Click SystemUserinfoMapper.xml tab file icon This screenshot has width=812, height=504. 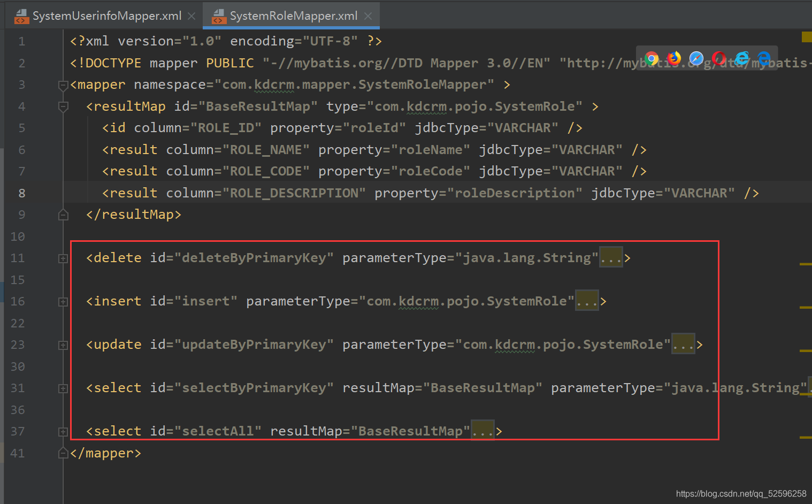[21, 17]
